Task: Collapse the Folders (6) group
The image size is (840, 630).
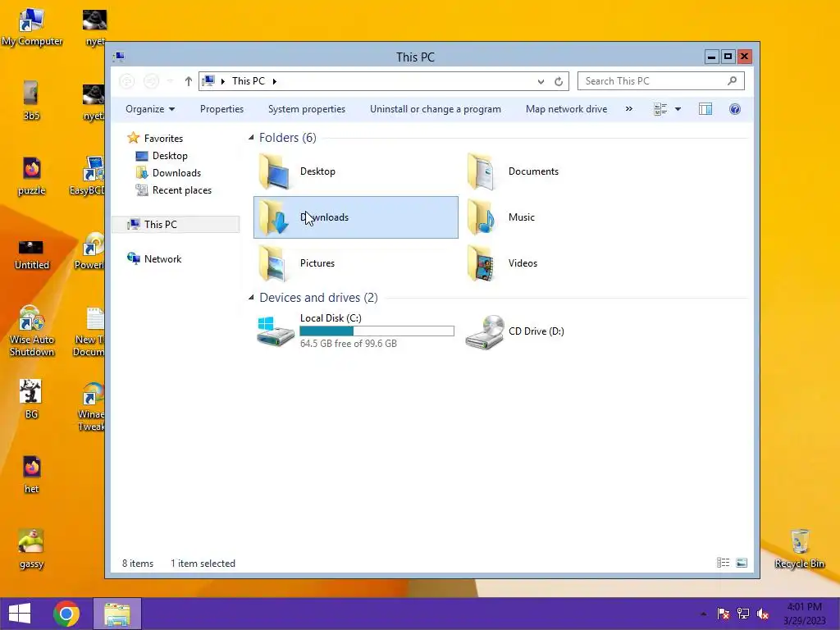Action: click(x=251, y=138)
